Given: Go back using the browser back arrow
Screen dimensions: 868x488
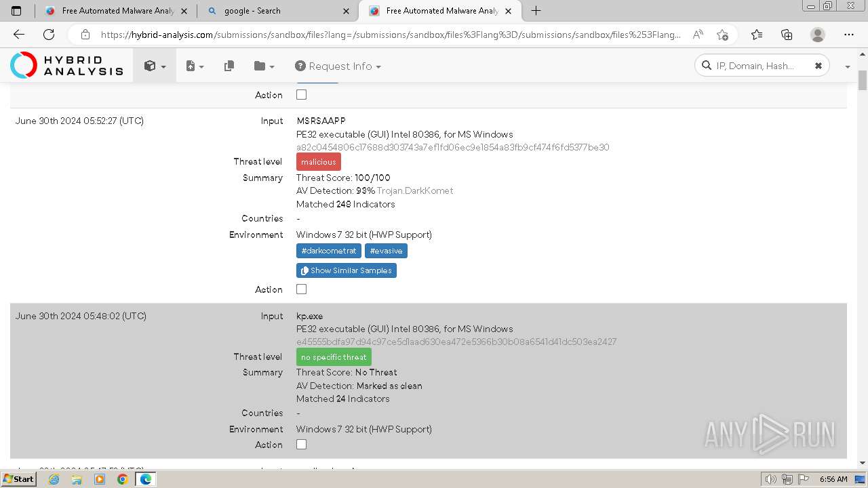Looking at the screenshot, I should 19,35.
